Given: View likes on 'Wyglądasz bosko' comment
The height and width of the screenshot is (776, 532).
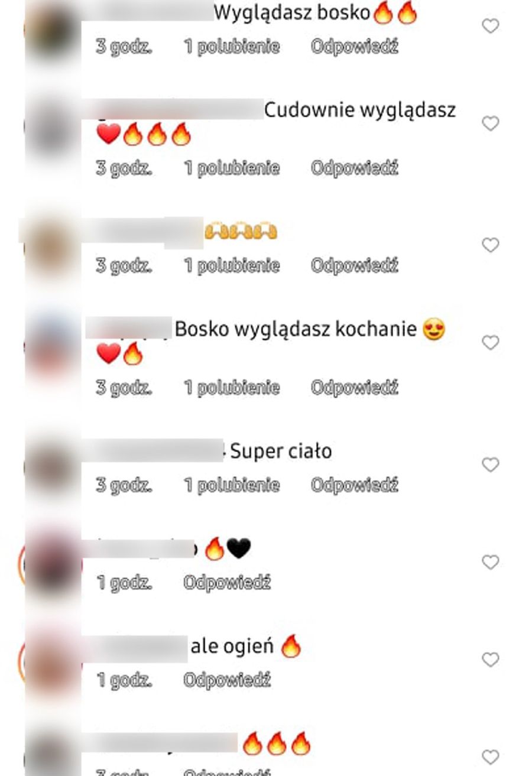Looking at the screenshot, I should point(232,47).
